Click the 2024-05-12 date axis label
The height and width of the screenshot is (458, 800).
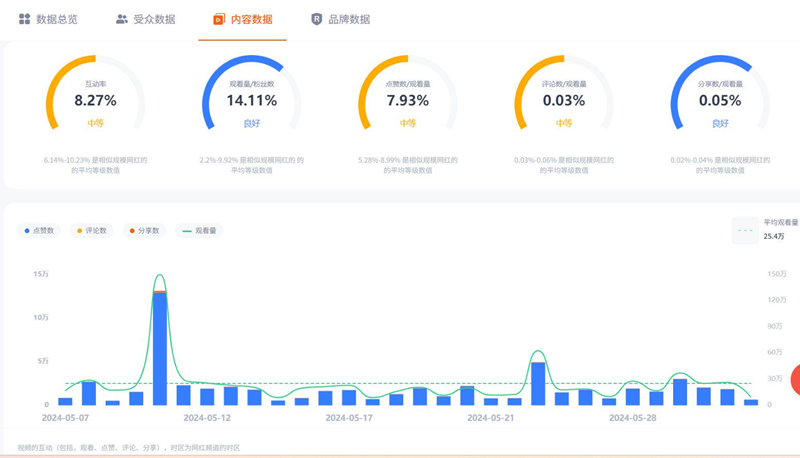click(x=206, y=417)
